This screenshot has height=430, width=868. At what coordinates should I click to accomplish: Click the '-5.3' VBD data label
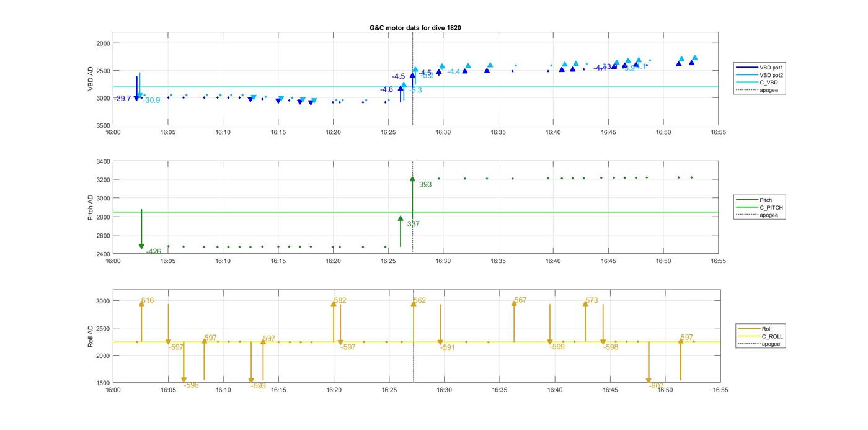[415, 91]
